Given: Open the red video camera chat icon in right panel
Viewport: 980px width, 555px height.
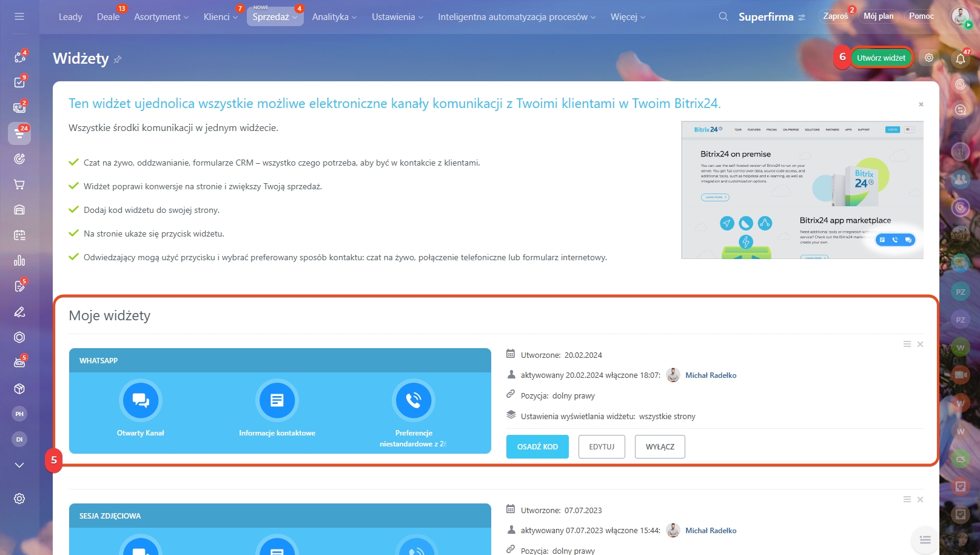Looking at the screenshot, I should click(x=961, y=375).
